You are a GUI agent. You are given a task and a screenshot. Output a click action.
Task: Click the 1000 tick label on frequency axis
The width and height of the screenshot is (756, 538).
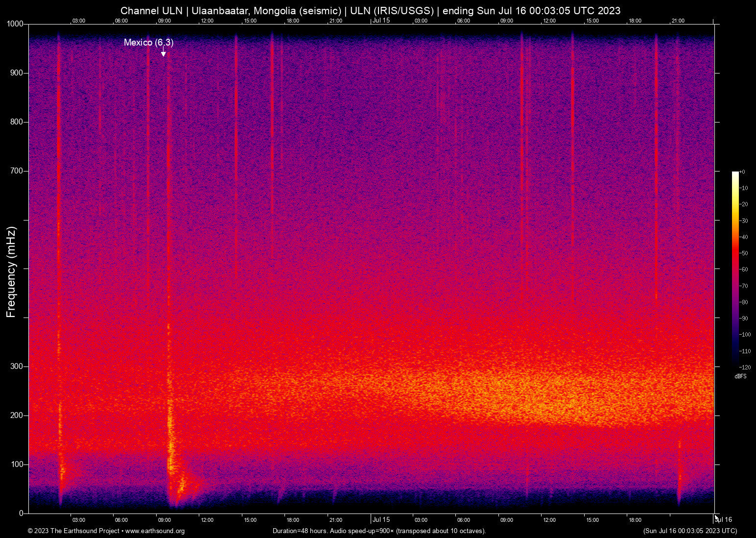coord(15,24)
